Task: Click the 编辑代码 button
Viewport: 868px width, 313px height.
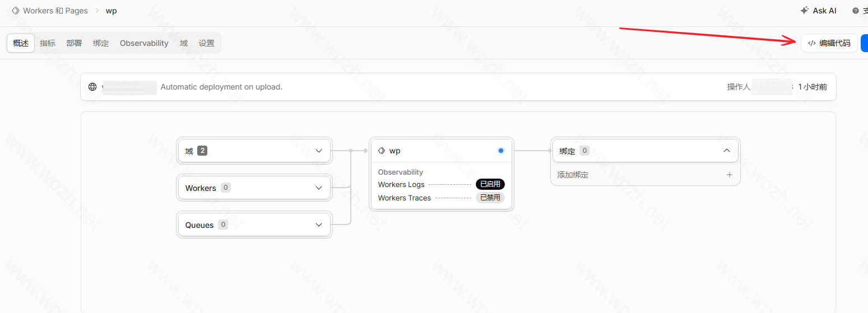Action: click(x=829, y=43)
